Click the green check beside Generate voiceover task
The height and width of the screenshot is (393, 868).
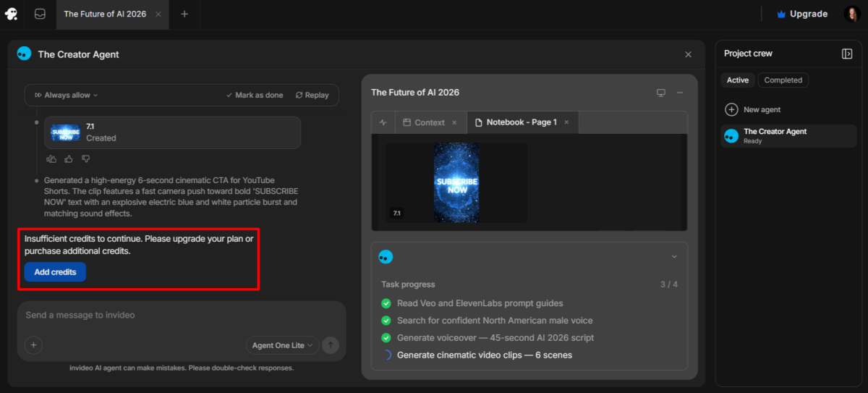pyautogui.click(x=386, y=338)
